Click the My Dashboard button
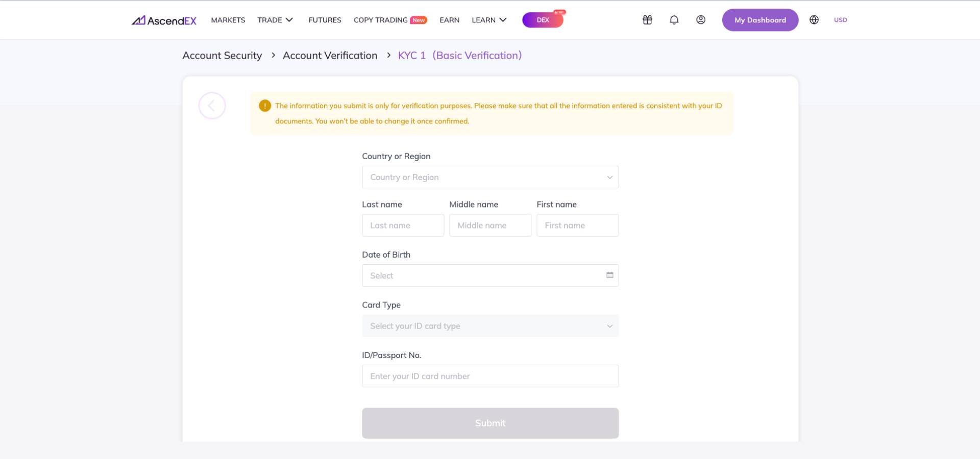Screen dimensions: 980x459 pyautogui.click(x=760, y=20)
